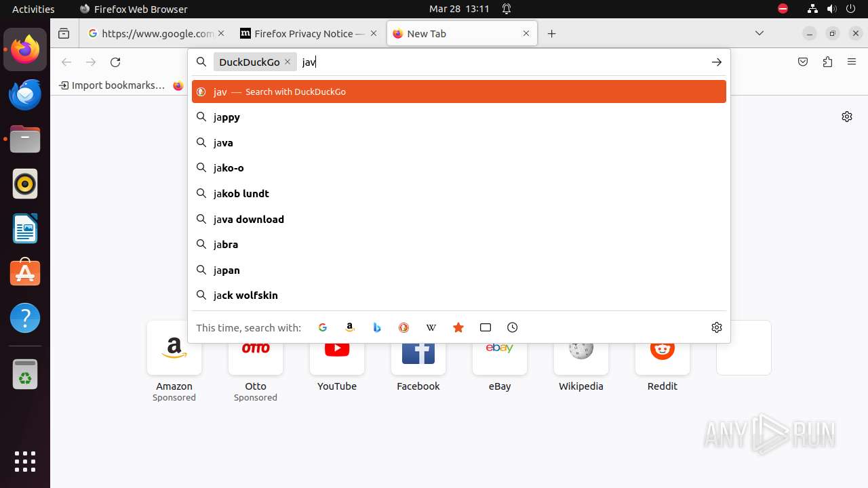Search with DuckDuckGo one-off icon

[x=404, y=327]
